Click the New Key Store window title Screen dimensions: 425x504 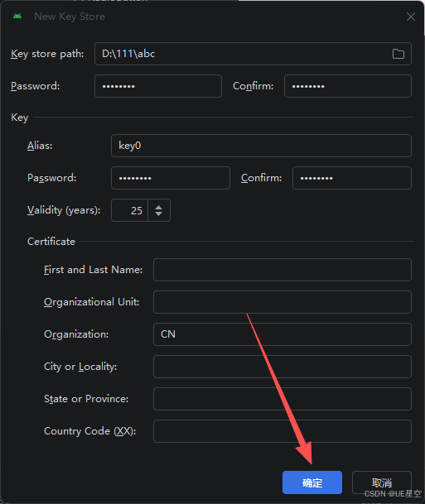coord(70,17)
